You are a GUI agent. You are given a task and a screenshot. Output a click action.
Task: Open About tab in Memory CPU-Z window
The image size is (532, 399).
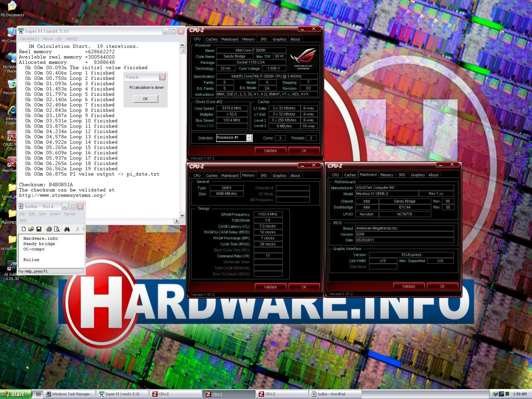click(x=295, y=176)
